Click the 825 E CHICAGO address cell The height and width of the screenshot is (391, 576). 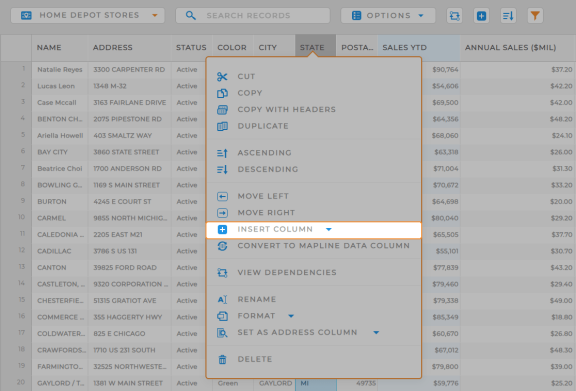click(130, 334)
